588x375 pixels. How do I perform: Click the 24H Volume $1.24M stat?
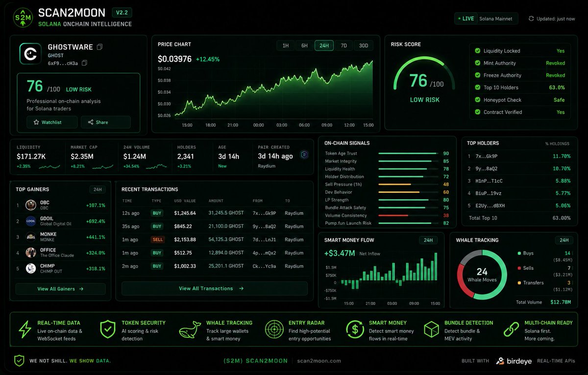[x=145, y=157]
